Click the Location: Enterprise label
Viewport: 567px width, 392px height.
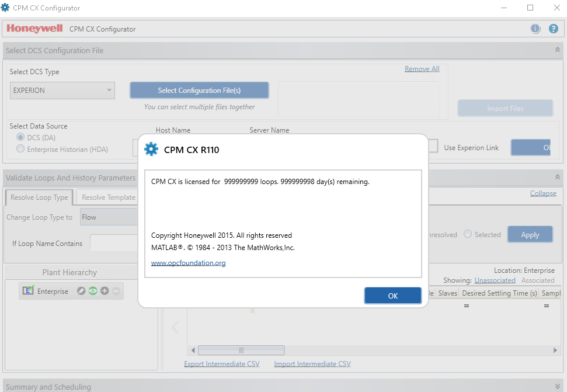click(x=524, y=270)
